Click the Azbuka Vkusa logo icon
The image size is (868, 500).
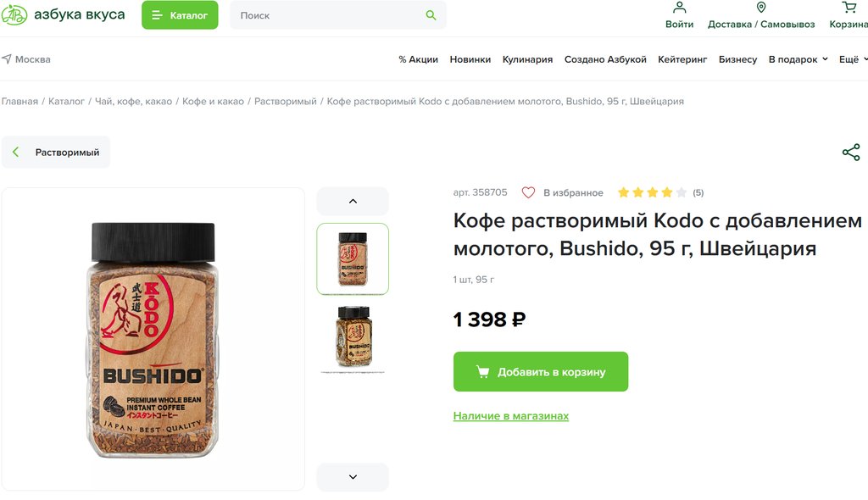click(x=14, y=15)
